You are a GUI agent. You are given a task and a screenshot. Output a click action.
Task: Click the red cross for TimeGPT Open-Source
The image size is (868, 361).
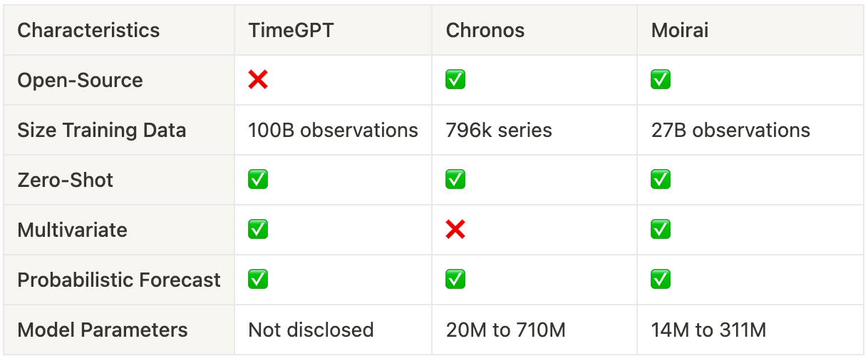tap(258, 80)
